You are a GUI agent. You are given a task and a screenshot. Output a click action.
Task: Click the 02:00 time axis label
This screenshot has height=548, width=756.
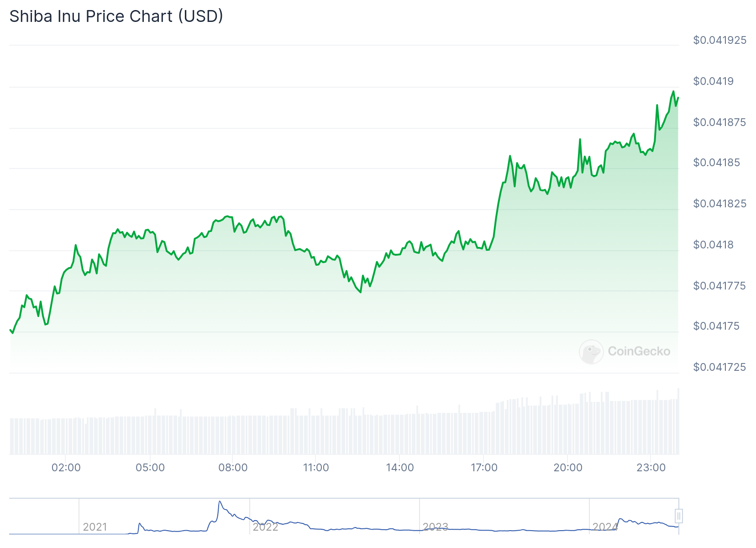pos(66,468)
